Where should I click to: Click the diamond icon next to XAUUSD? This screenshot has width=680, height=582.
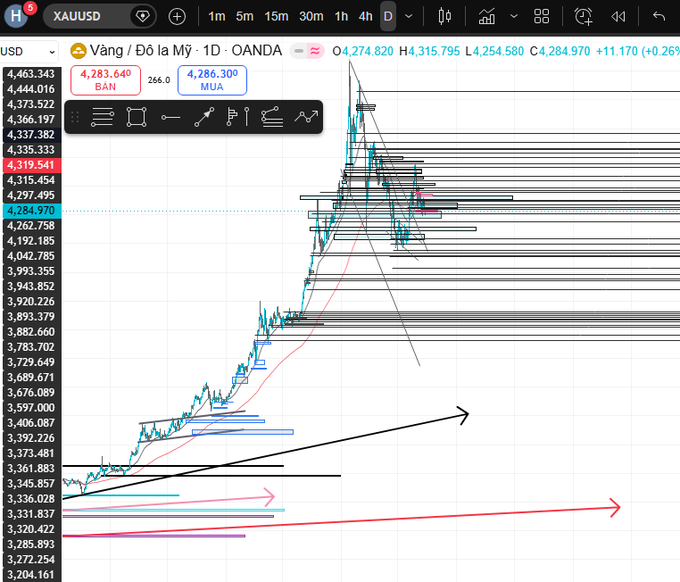[x=143, y=16]
